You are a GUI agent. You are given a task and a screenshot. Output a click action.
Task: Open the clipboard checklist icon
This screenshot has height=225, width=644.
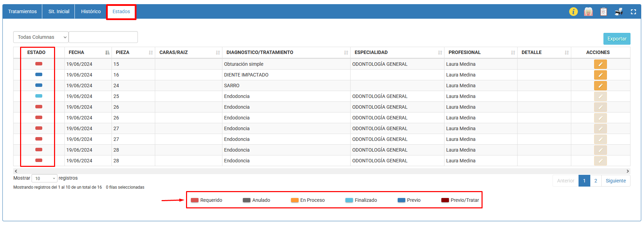(x=603, y=12)
